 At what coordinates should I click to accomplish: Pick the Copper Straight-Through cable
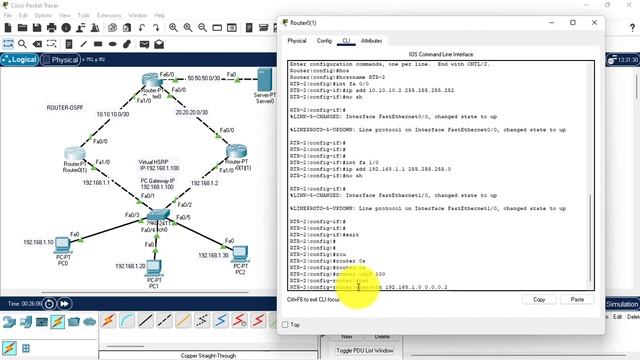(x=146, y=321)
